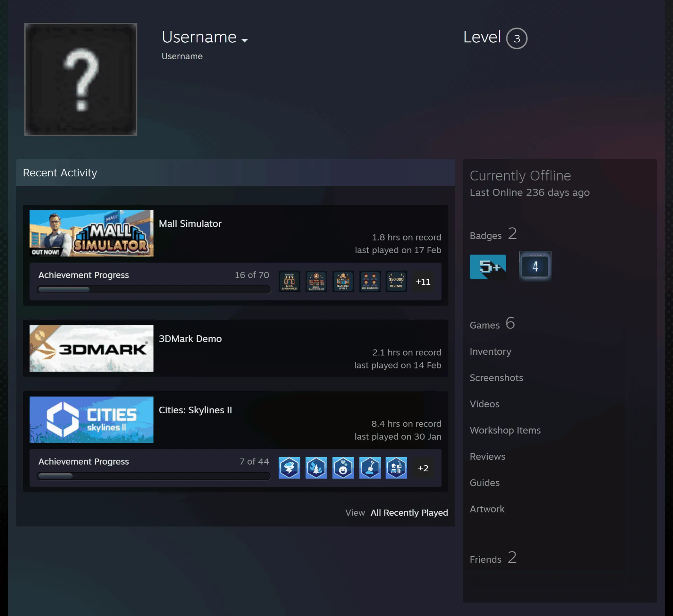Open the Mall Simulator game title link

click(x=190, y=224)
